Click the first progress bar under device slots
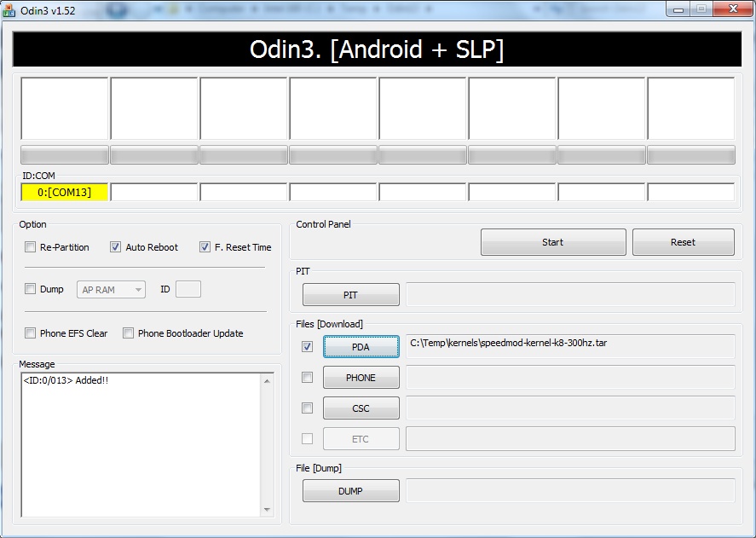The width and height of the screenshot is (756, 538). tap(65, 155)
